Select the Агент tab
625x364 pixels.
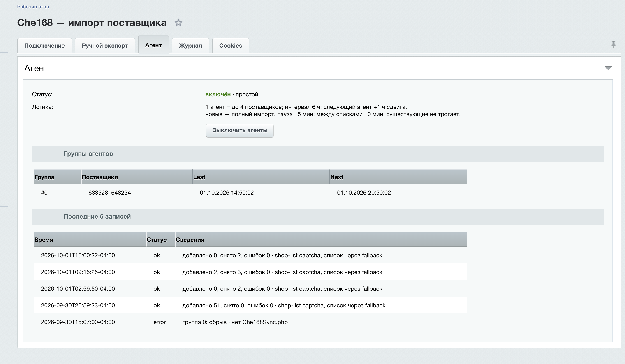[x=153, y=45]
